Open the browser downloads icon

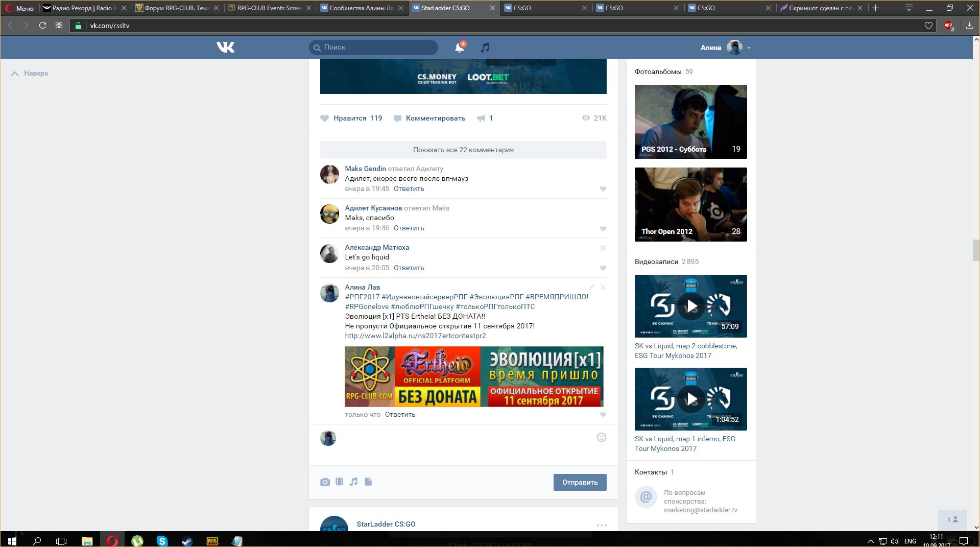point(969,26)
